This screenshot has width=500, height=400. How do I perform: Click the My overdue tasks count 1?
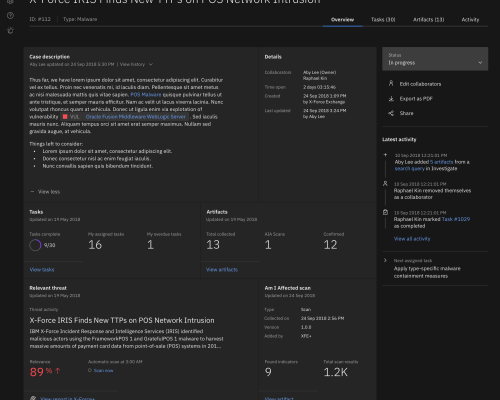pyautogui.click(x=150, y=245)
